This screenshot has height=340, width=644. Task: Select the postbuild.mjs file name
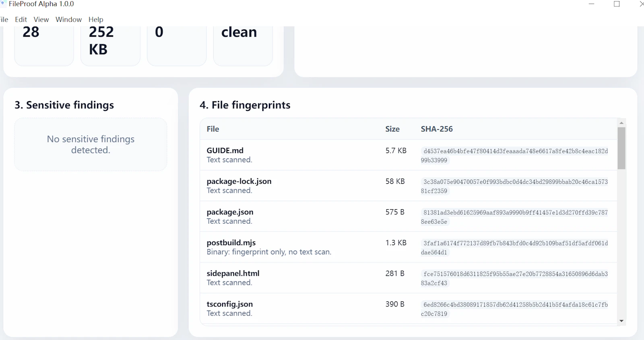click(x=231, y=243)
